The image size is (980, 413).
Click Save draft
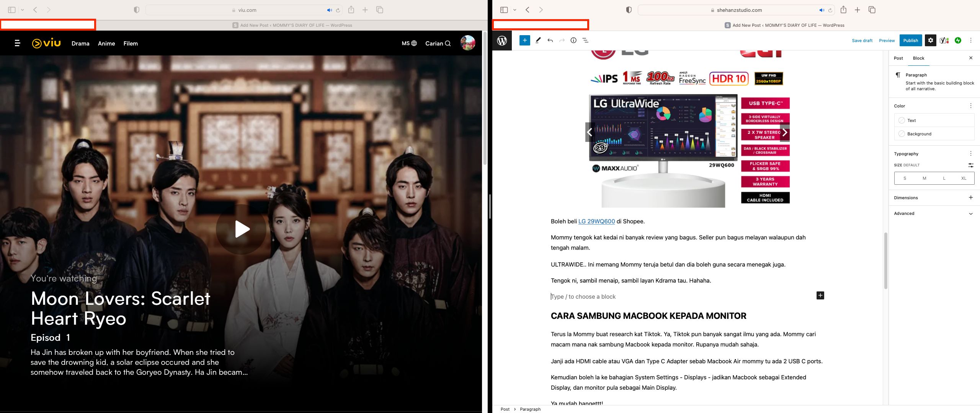862,41
